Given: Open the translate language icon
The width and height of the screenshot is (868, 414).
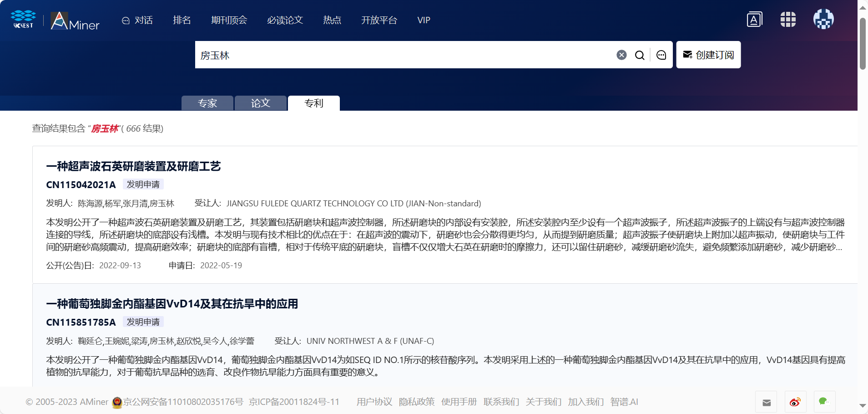Looking at the screenshot, I should 754,20.
